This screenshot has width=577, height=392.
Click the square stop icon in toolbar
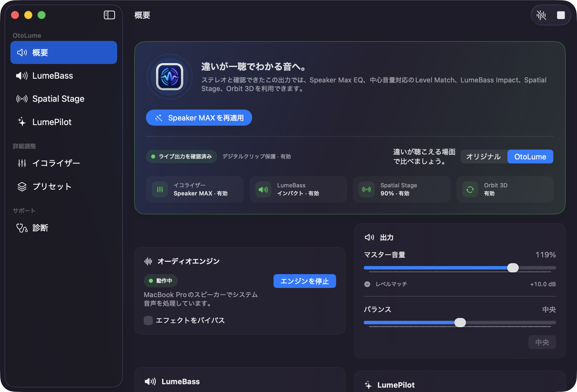click(561, 15)
